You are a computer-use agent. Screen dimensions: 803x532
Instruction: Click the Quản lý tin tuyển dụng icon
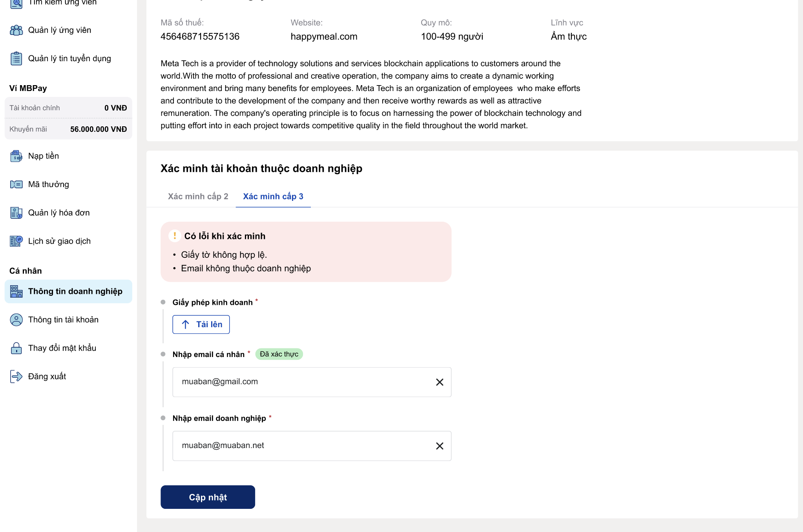16,58
